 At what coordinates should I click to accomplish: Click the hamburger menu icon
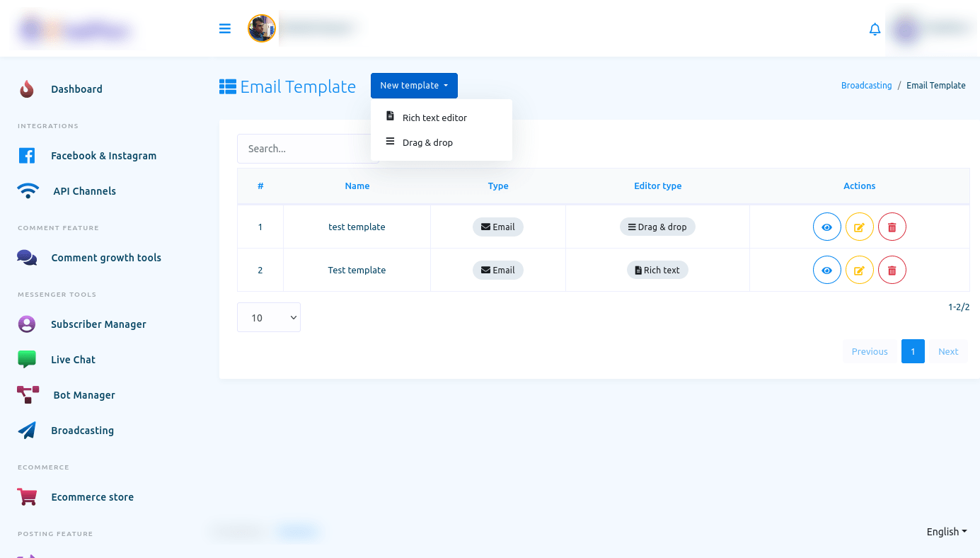(225, 29)
